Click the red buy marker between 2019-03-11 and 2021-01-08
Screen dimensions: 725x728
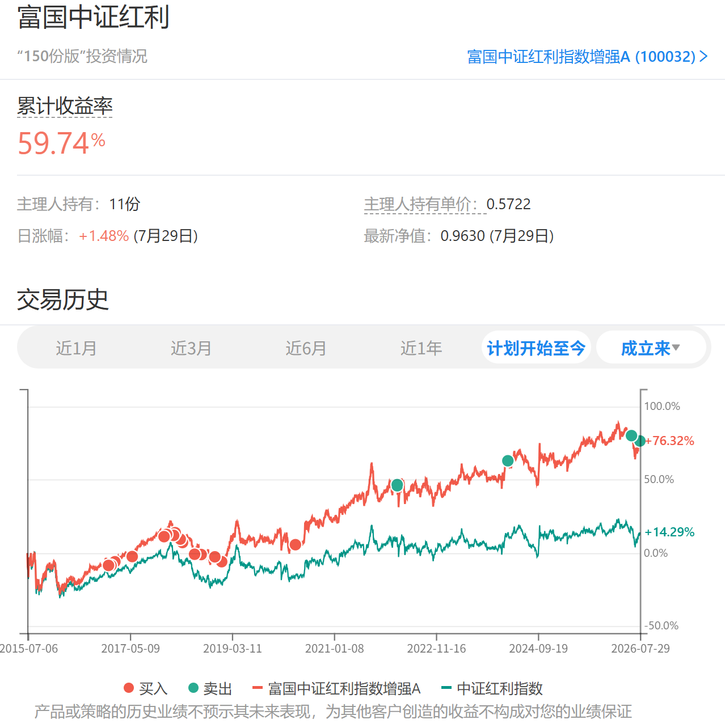295,545
